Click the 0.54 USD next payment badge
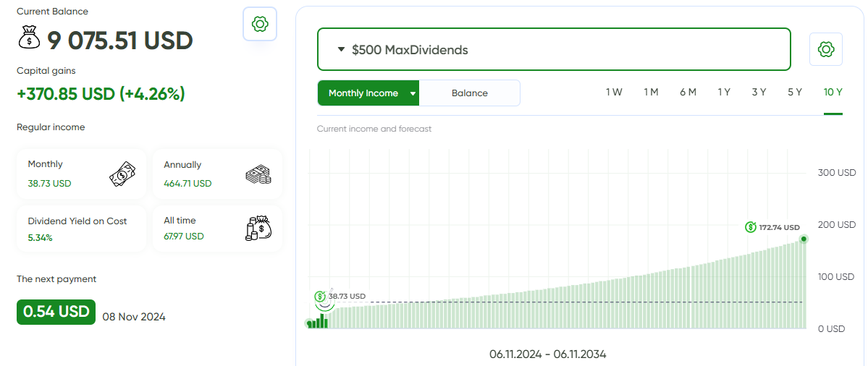 coord(56,312)
